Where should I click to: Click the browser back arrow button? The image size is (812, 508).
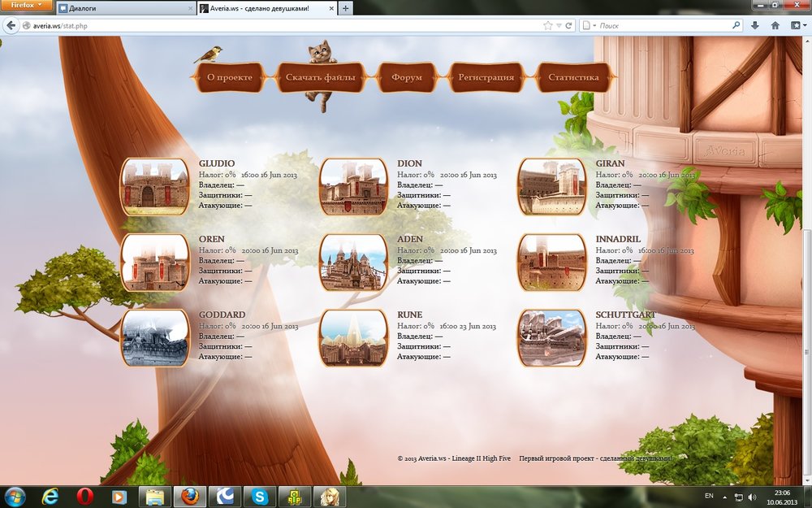point(11,25)
